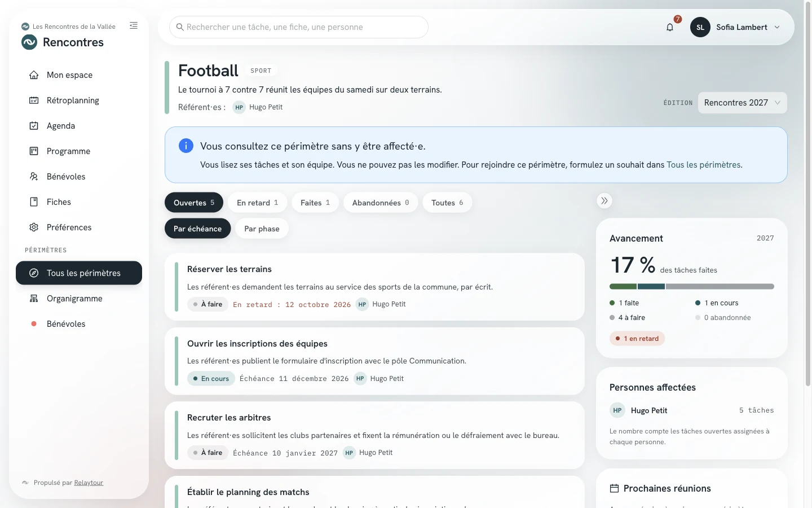Open the Réserver les terrains task
Viewport: 812px width, 508px height.
click(374, 287)
